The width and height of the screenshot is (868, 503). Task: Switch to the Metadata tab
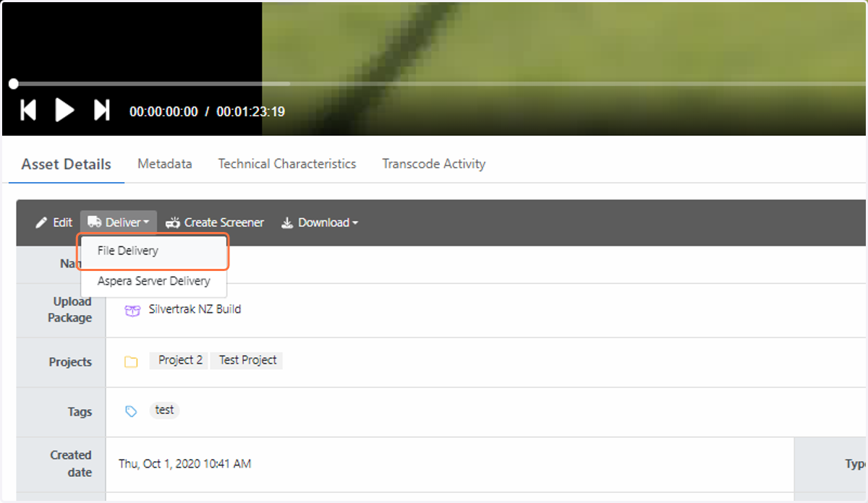[165, 164]
